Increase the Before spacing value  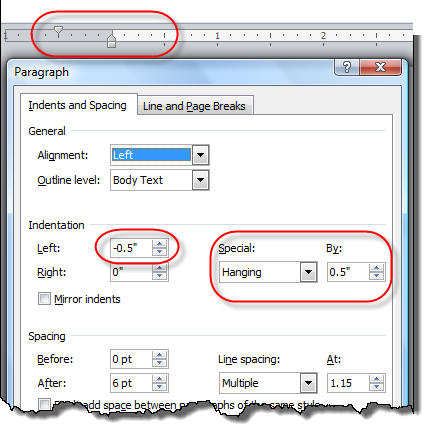coord(159,355)
